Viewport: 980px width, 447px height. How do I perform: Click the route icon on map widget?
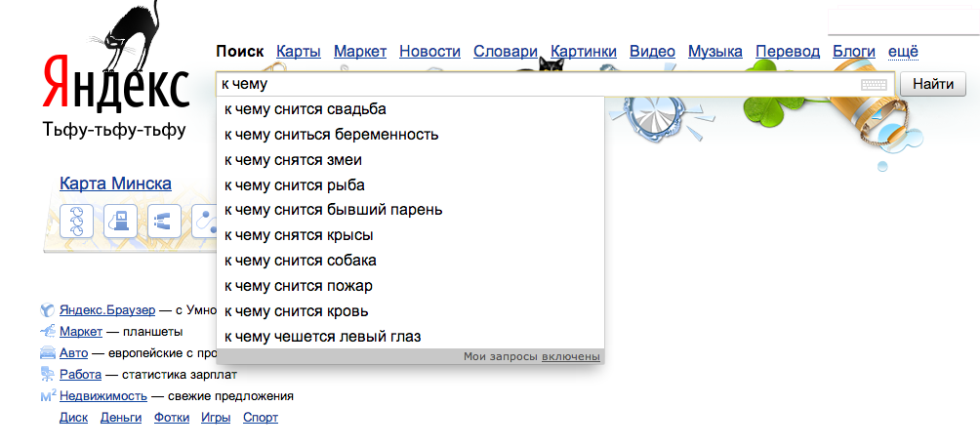[x=204, y=221]
